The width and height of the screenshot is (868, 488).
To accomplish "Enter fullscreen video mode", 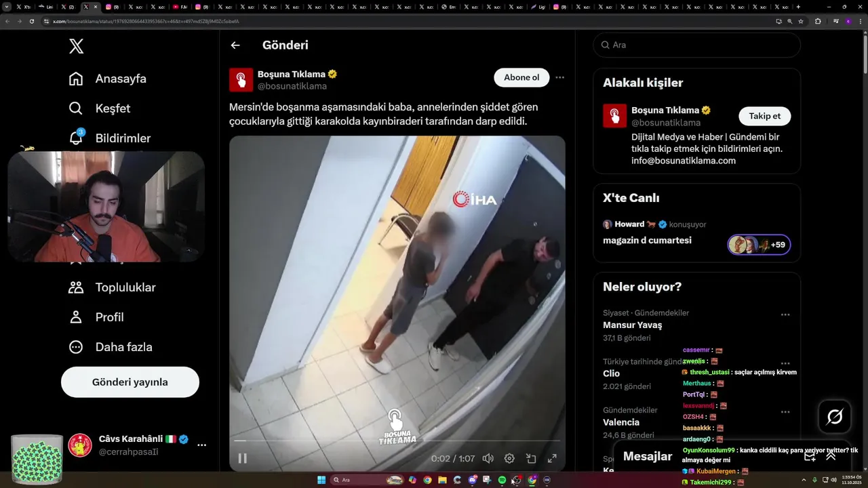I will 552,458.
